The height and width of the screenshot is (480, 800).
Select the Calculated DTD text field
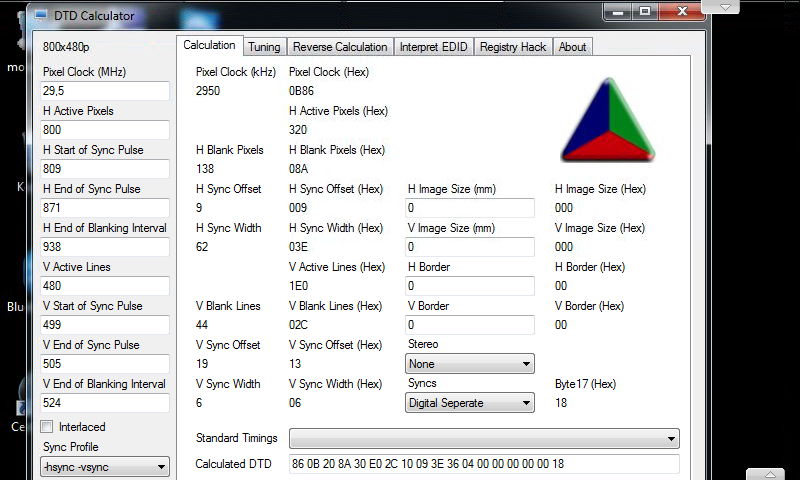click(x=484, y=464)
